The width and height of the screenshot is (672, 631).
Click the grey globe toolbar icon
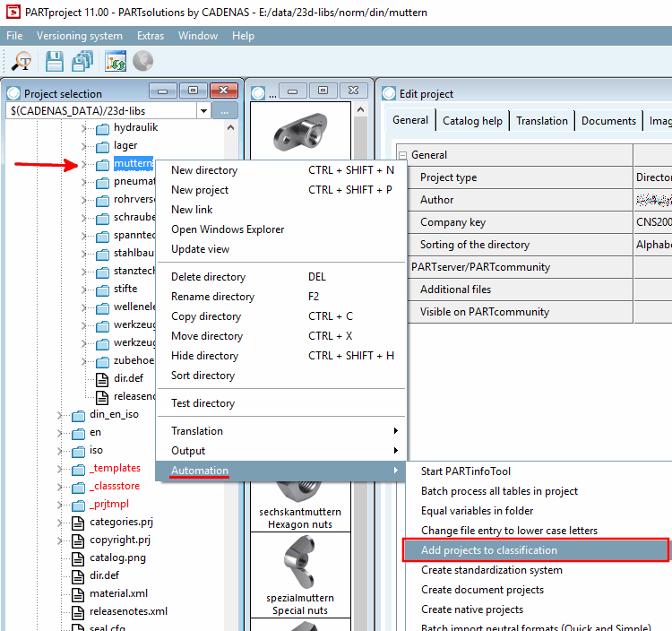[x=142, y=61]
